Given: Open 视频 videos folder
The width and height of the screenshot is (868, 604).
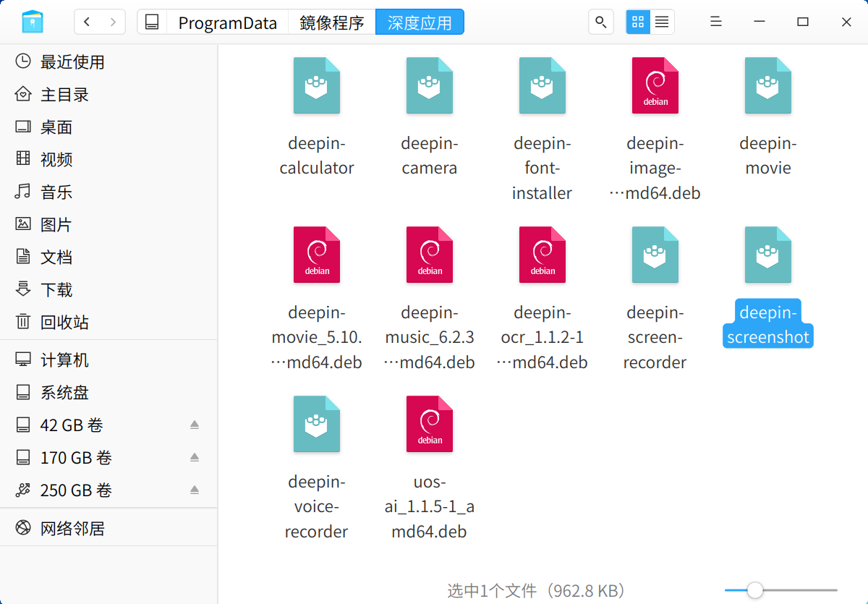Looking at the screenshot, I should click(109, 160).
